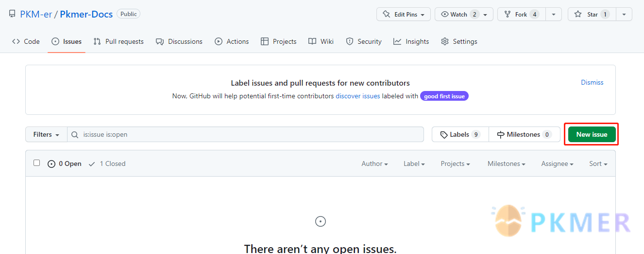This screenshot has height=254, width=644.
Task: Expand the Author filter dropdown
Action: click(374, 164)
